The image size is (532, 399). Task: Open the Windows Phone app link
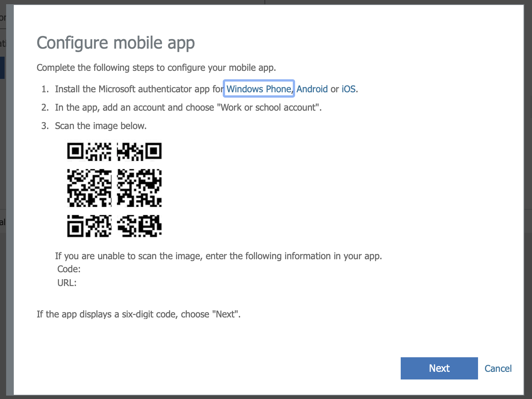(259, 89)
